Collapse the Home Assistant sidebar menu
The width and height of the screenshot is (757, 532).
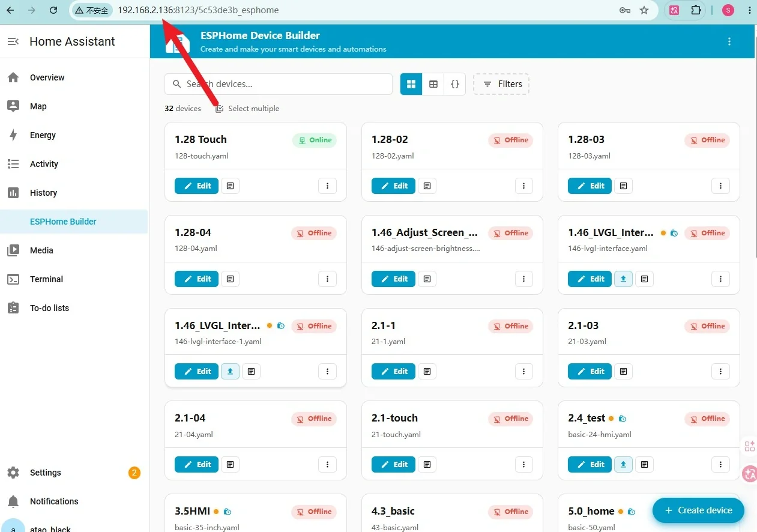13,41
